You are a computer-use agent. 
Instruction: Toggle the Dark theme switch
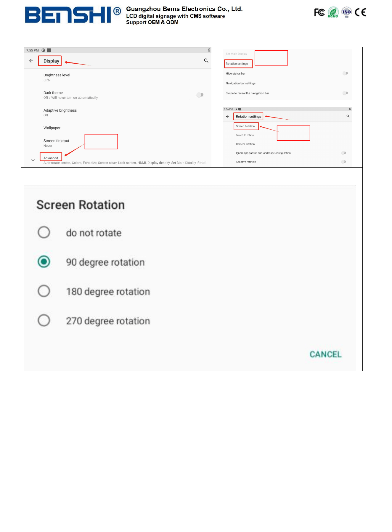(x=200, y=95)
